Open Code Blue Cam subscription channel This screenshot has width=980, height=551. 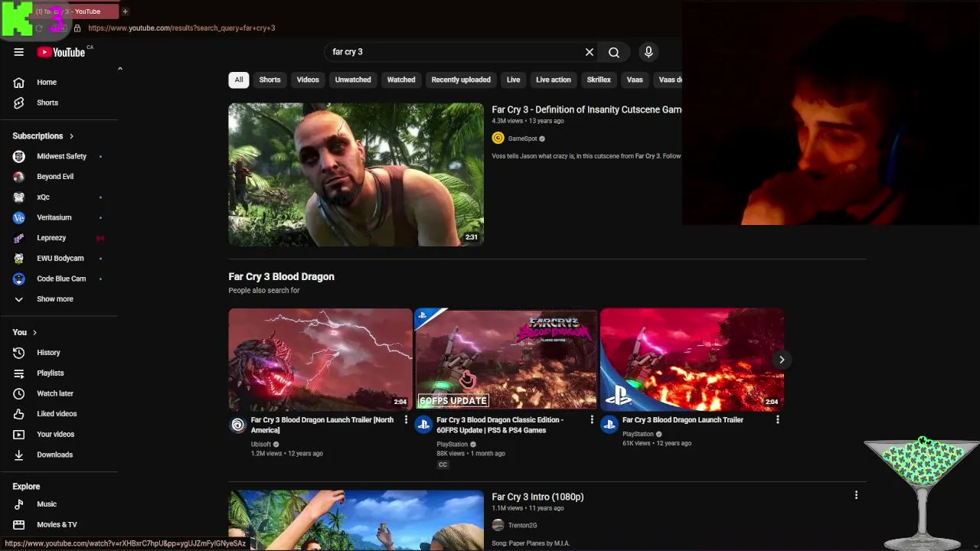click(x=61, y=279)
